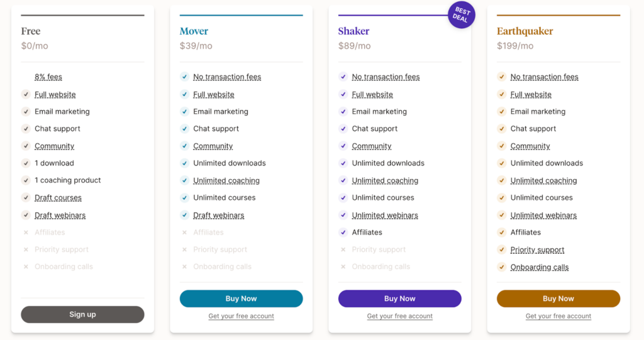Click the checkmark beside Earthquaker Priority support
This screenshot has height=340, width=644.
click(x=501, y=250)
